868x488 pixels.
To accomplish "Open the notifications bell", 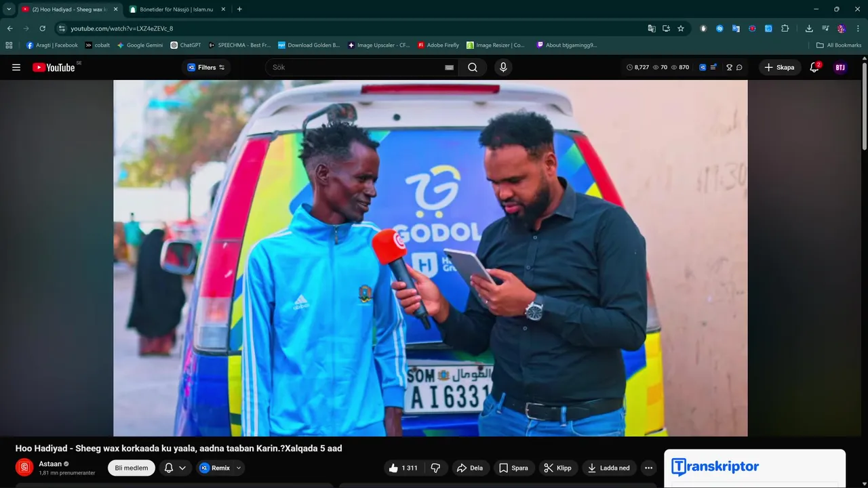I will point(814,67).
